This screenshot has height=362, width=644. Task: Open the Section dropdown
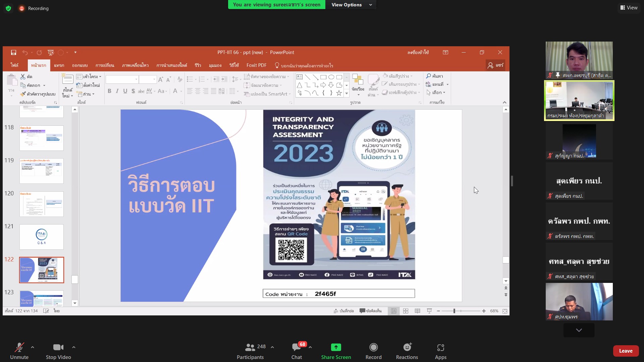tap(86, 94)
